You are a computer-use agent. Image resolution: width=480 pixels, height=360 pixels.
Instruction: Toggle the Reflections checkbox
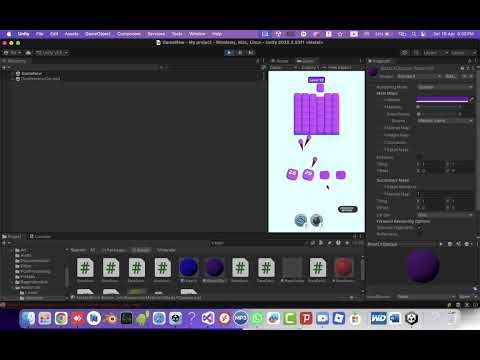pyautogui.click(x=419, y=234)
